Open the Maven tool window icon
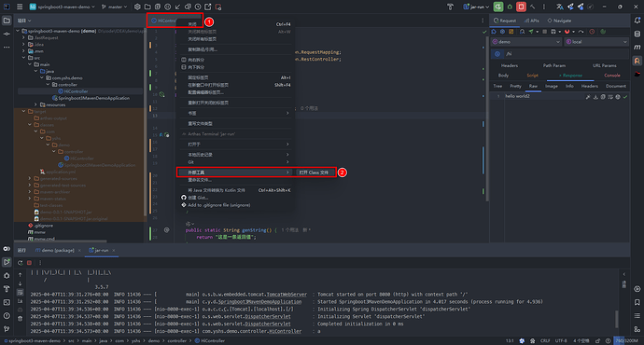Viewport: 644px width, 345px height. pos(637,48)
